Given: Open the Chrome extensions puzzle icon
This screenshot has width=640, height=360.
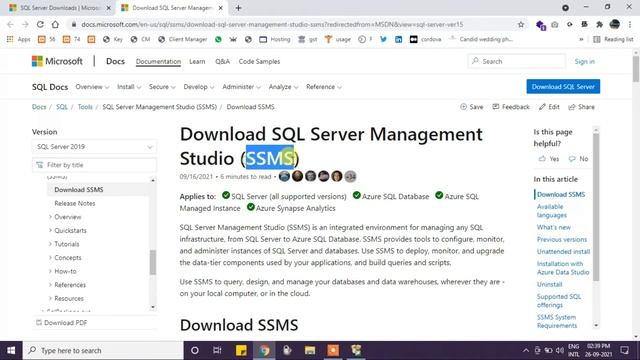Looking at the screenshot, I should point(599,24).
